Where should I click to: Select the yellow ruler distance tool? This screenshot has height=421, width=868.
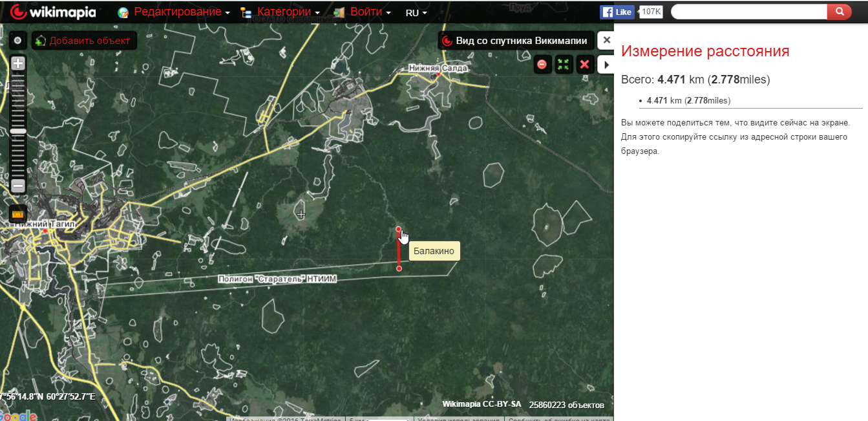[x=18, y=214]
